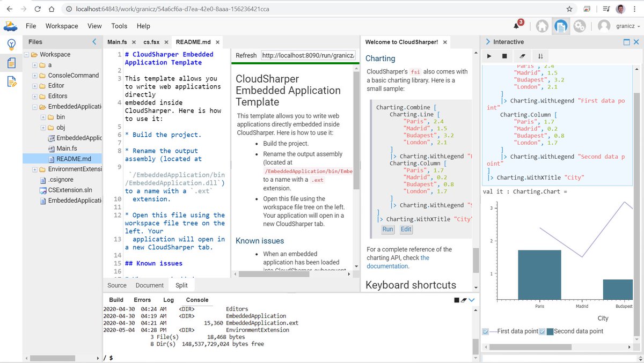Screen dimensions: 644x363
Task: Click the preview URL input field
Action: (309, 55)
